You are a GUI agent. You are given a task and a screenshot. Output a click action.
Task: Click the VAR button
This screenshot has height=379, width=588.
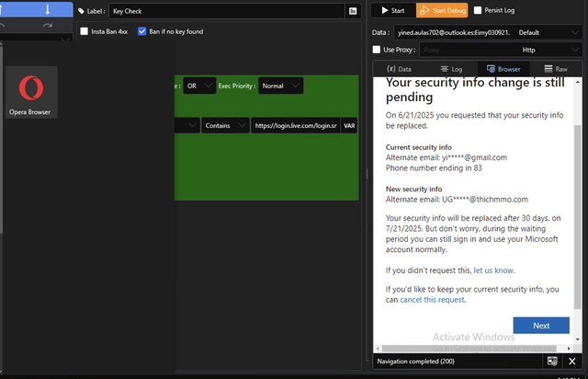click(x=349, y=125)
